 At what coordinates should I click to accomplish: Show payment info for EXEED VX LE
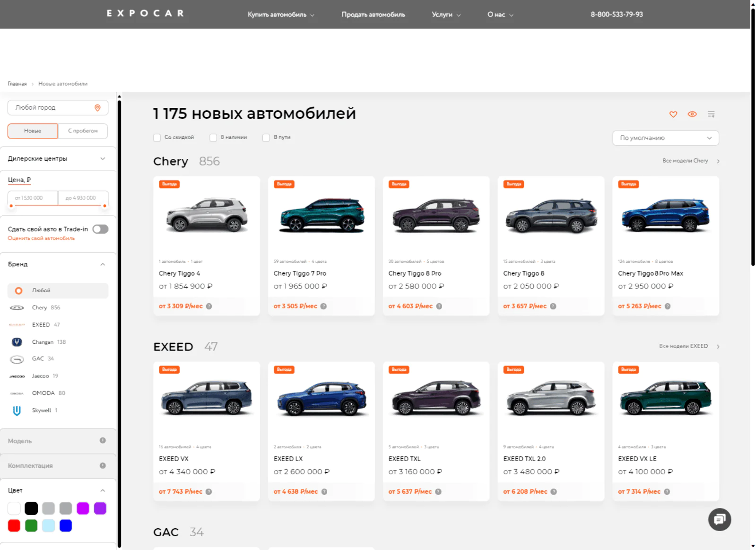pos(667,492)
